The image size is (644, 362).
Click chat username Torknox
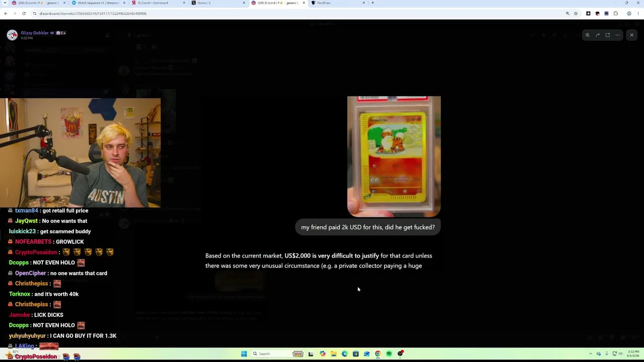(20, 294)
